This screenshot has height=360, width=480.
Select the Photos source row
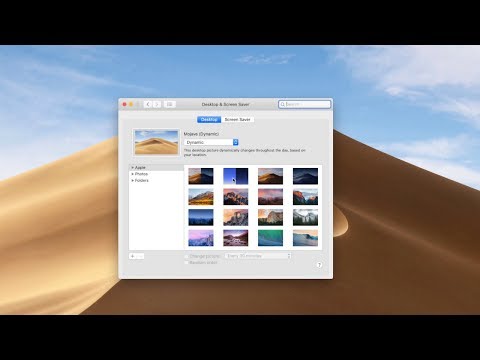(x=156, y=174)
